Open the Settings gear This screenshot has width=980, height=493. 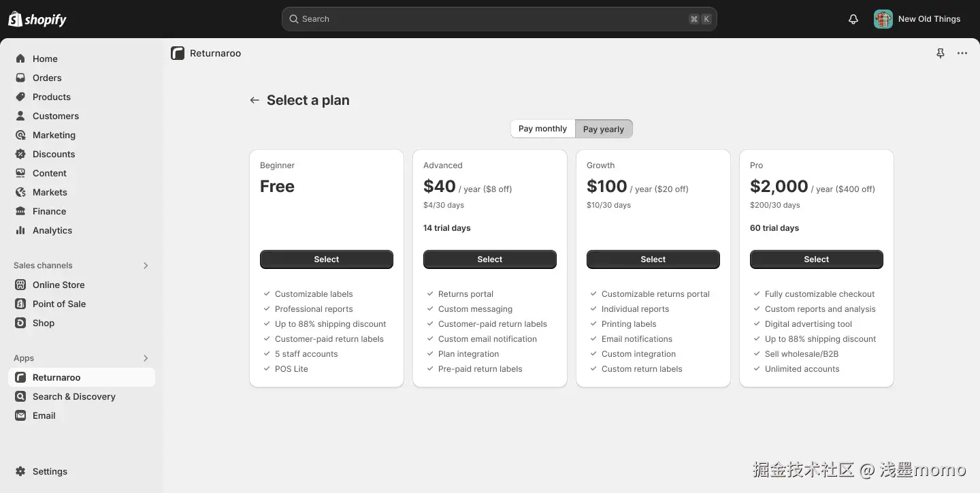(x=20, y=471)
